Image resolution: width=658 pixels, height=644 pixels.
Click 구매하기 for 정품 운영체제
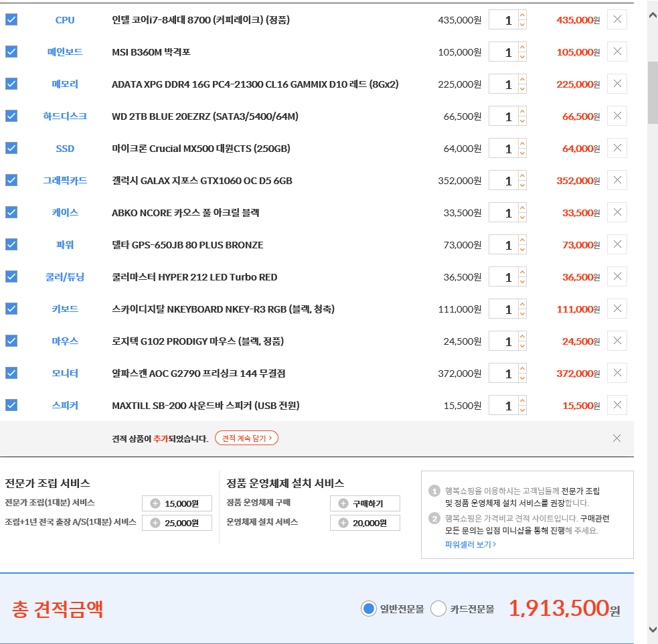tap(365, 503)
